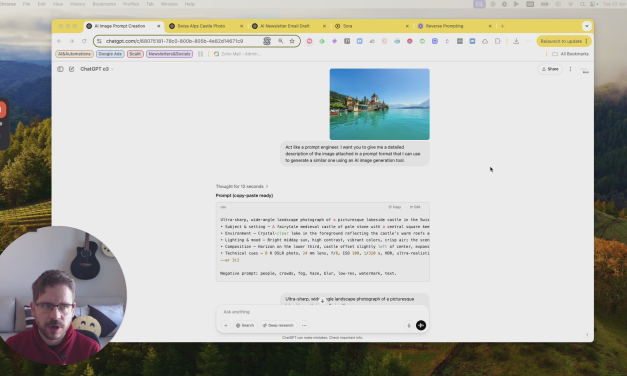This screenshot has width=627, height=376.
Task: Open the Scalit bookmark folder
Action: [135, 54]
